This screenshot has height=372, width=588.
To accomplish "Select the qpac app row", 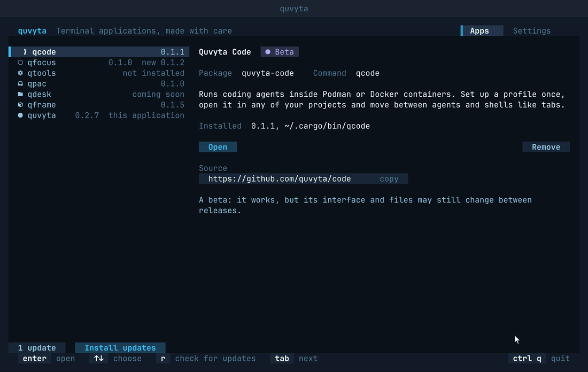I will click(x=99, y=83).
